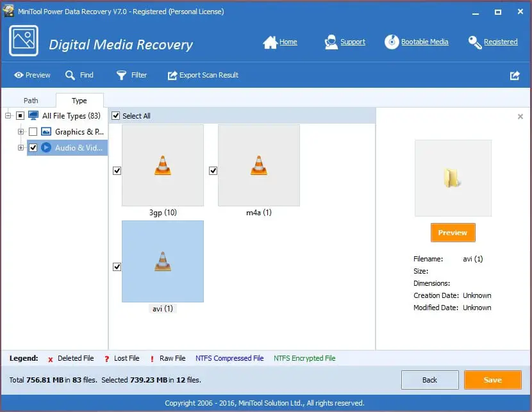Select All File Types (83) tree item

point(71,115)
